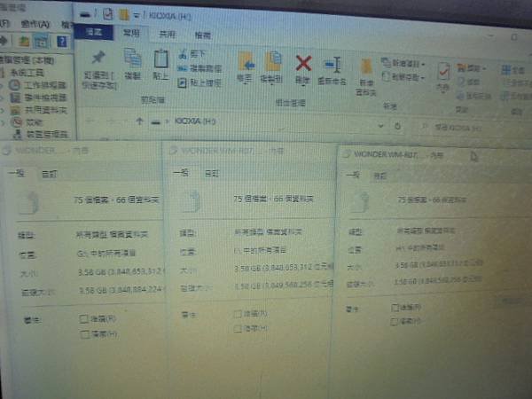Check 唯讀(R) in the G: drive properties dialog
532x399 pixels.
point(83,319)
